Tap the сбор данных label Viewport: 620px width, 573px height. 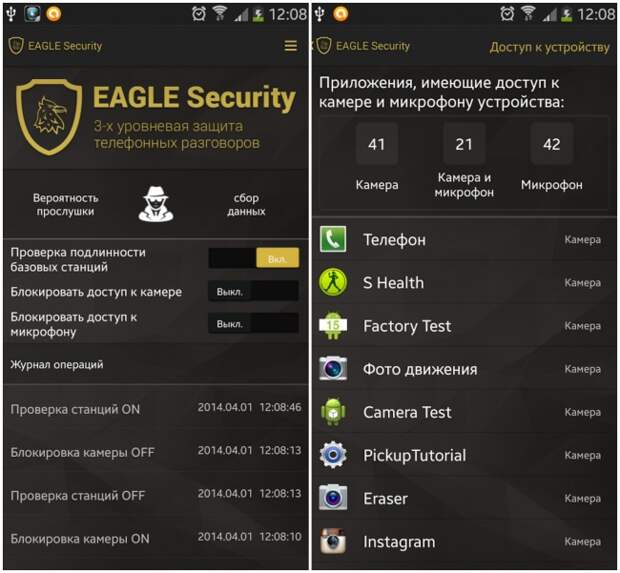click(x=246, y=204)
